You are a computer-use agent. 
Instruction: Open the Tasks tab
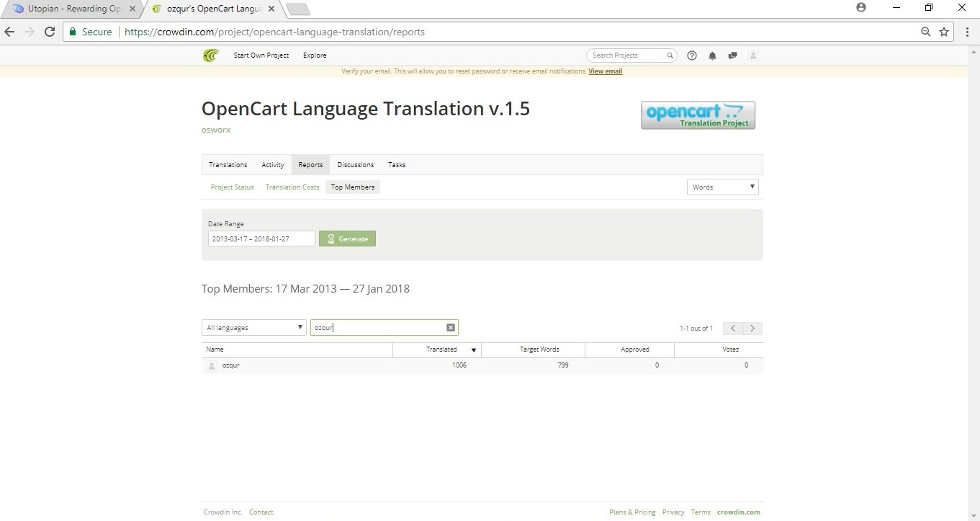click(397, 165)
